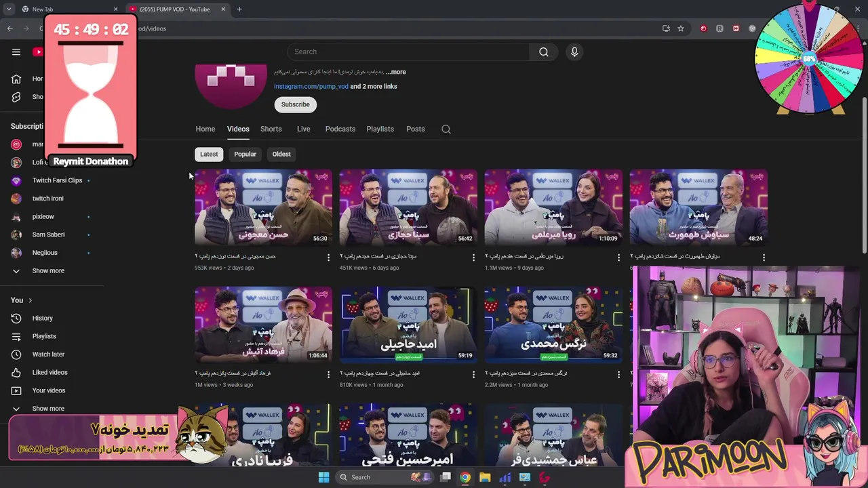868x488 pixels.
Task: Switch to the channel Home tab
Action: (x=205, y=129)
